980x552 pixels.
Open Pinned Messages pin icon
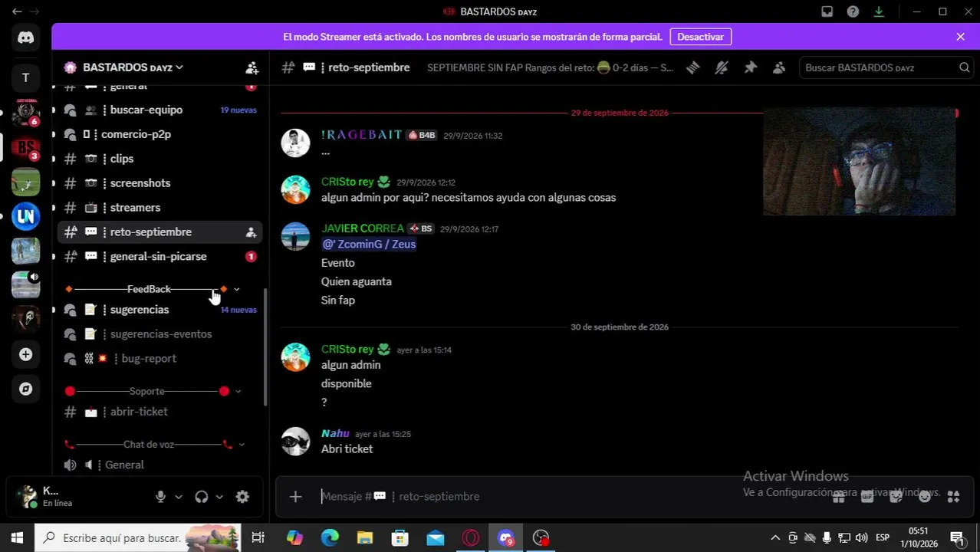(x=750, y=67)
